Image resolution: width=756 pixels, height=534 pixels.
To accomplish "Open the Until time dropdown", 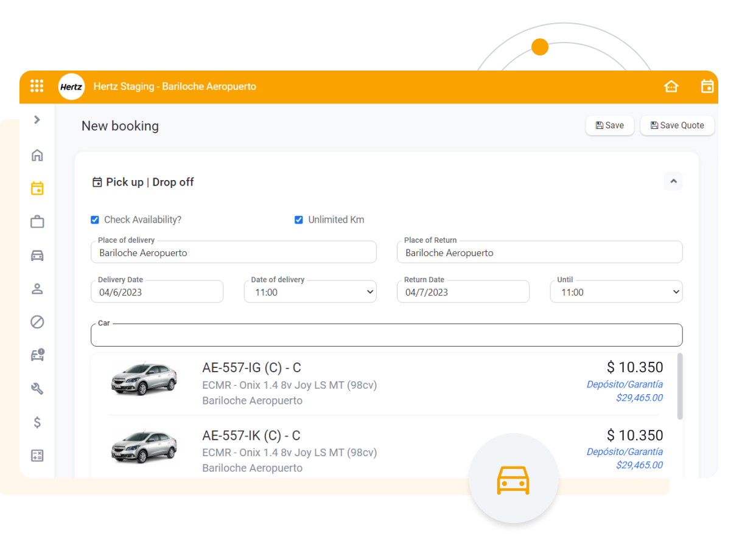I will pos(616,293).
